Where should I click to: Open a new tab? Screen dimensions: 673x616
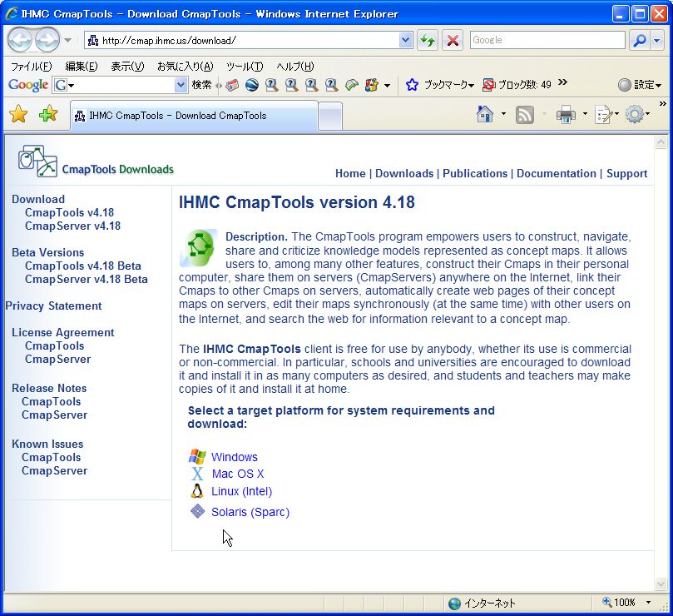tap(330, 116)
